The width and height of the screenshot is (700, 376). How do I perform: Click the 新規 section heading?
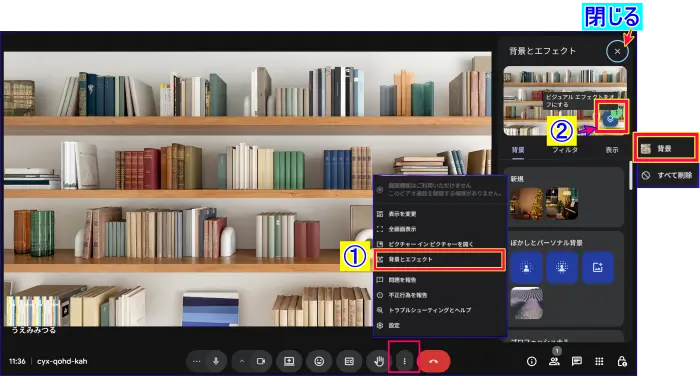(517, 179)
